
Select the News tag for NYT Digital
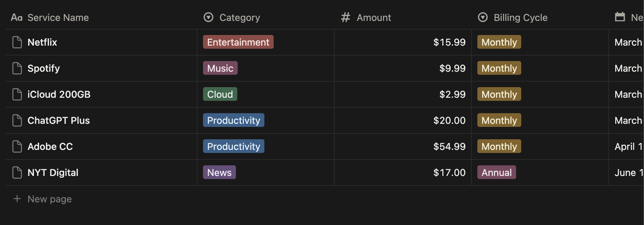(x=219, y=172)
